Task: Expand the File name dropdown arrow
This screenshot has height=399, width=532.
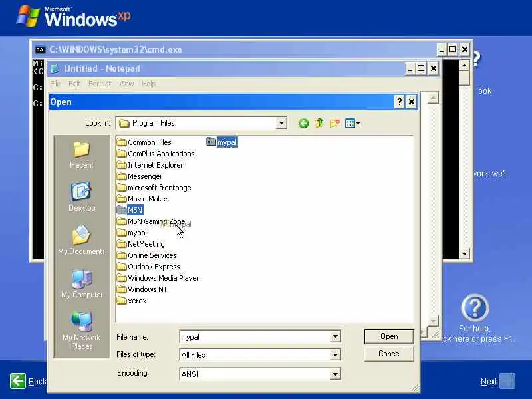Action: coord(335,337)
